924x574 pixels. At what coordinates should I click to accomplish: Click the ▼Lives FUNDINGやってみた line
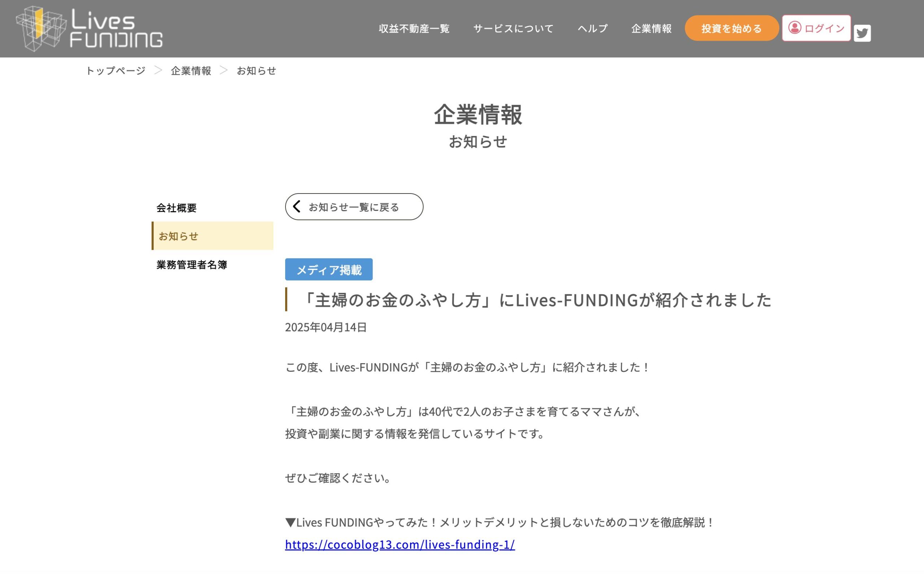click(500, 523)
